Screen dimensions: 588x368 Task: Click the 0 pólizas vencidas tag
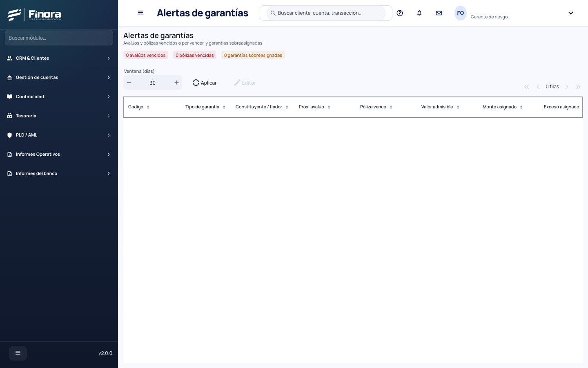click(195, 55)
